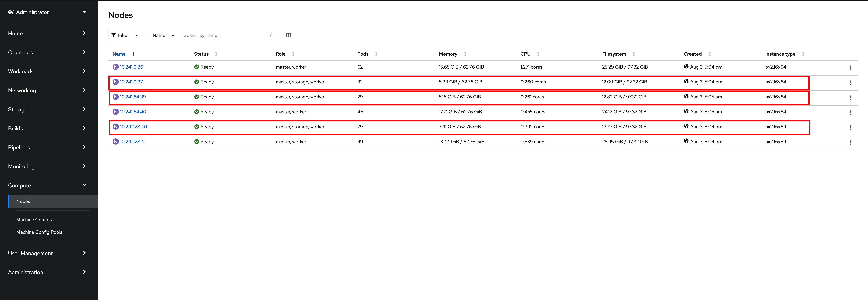868x300 pixels.
Task: Select Nodes in the Compute menu
Action: click(x=53, y=201)
